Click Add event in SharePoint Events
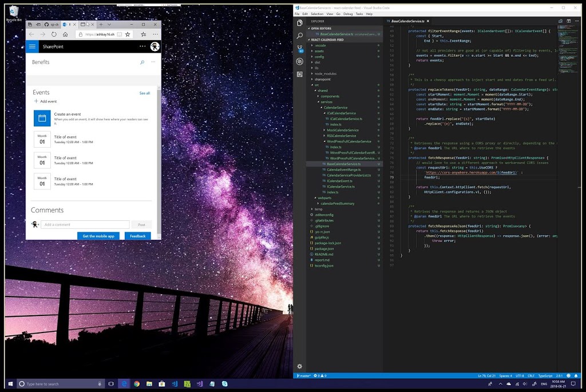Image resolution: width=586 pixels, height=392 pixels. click(x=45, y=101)
